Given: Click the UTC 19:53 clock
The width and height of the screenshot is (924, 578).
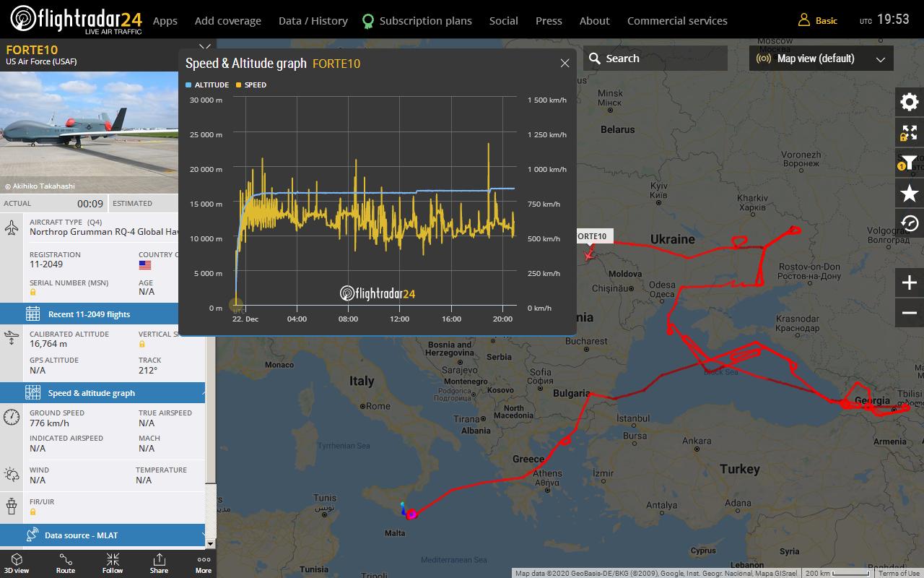Looking at the screenshot, I should pyautogui.click(x=885, y=20).
